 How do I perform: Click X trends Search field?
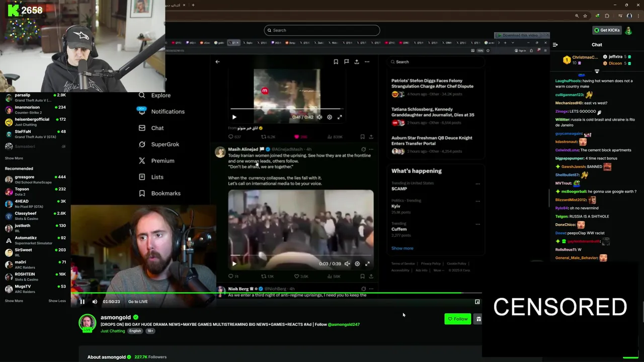click(x=435, y=62)
